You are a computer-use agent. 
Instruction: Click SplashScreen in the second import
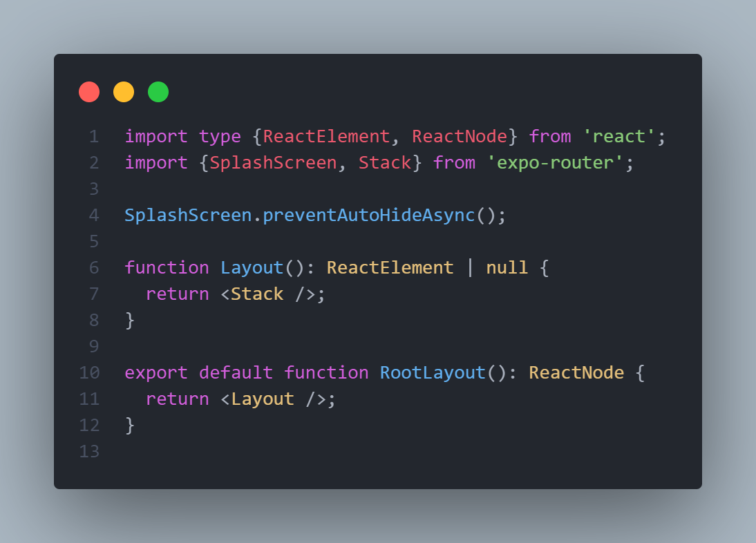click(273, 163)
